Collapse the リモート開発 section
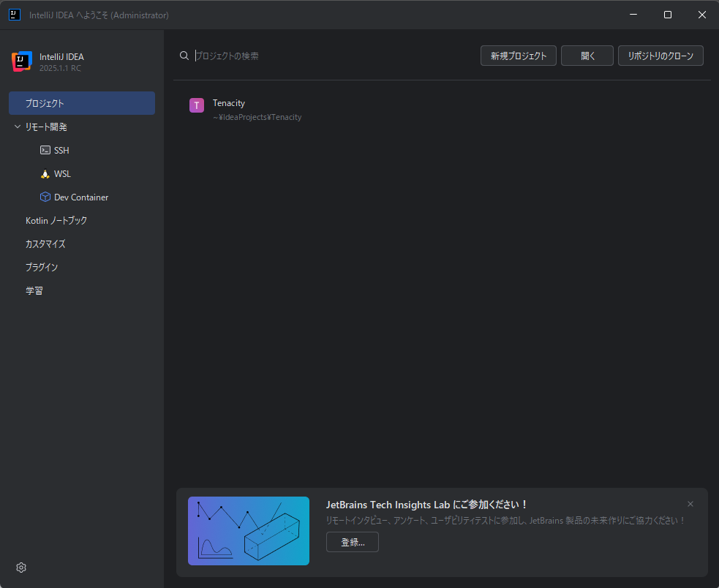 (18, 127)
